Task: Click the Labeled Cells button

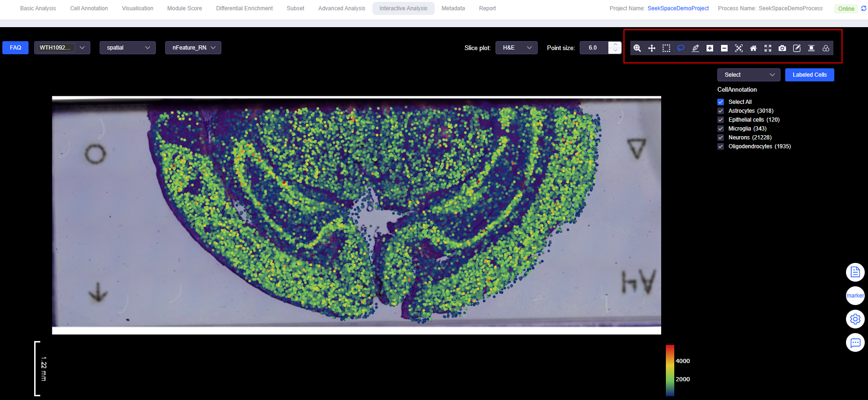Action: (810, 75)
